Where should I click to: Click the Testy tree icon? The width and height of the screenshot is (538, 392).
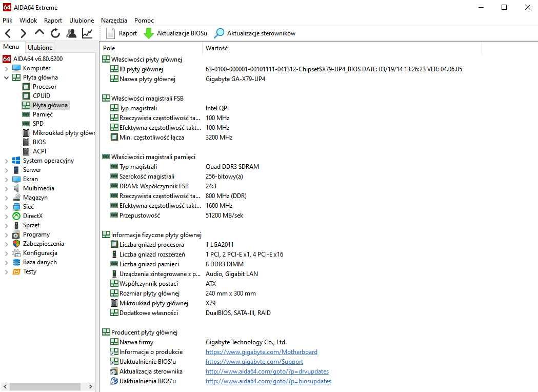pos(16,271)
